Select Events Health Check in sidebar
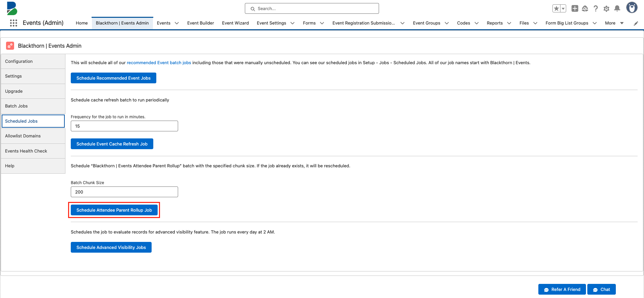 33,151
